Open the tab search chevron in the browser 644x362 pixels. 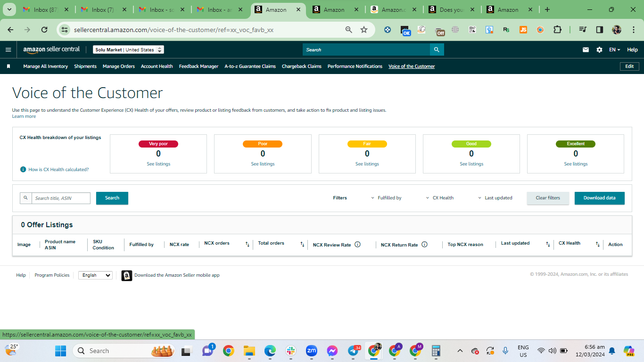(x=9, y=9)
